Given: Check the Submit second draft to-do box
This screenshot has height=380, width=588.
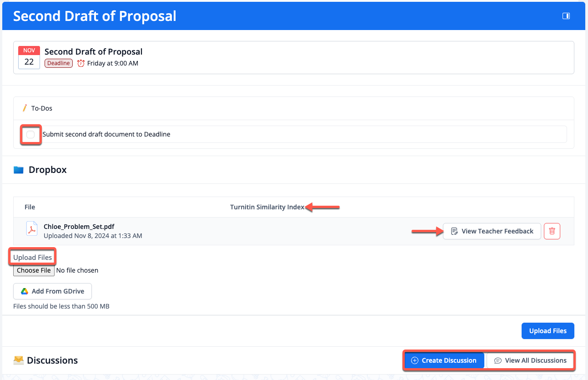Looking at the screenshot, I should (30, 134).
